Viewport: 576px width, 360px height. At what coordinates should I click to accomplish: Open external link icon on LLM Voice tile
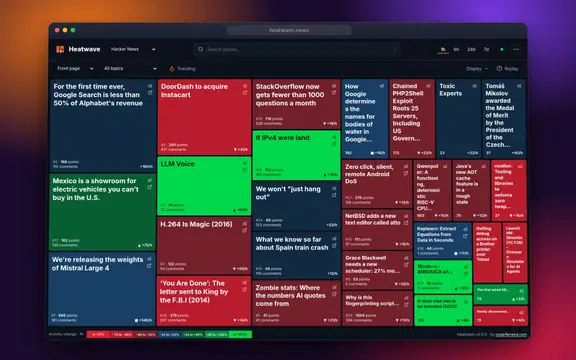click(x=245, y=170)
